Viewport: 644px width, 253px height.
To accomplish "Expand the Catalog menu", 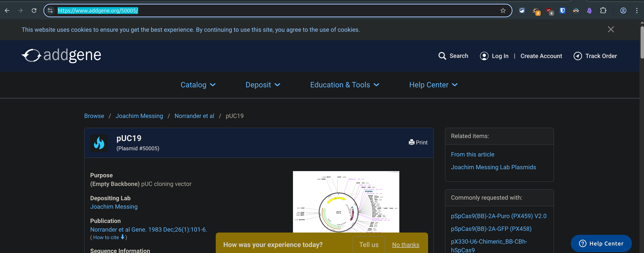I will coord(198,85).
